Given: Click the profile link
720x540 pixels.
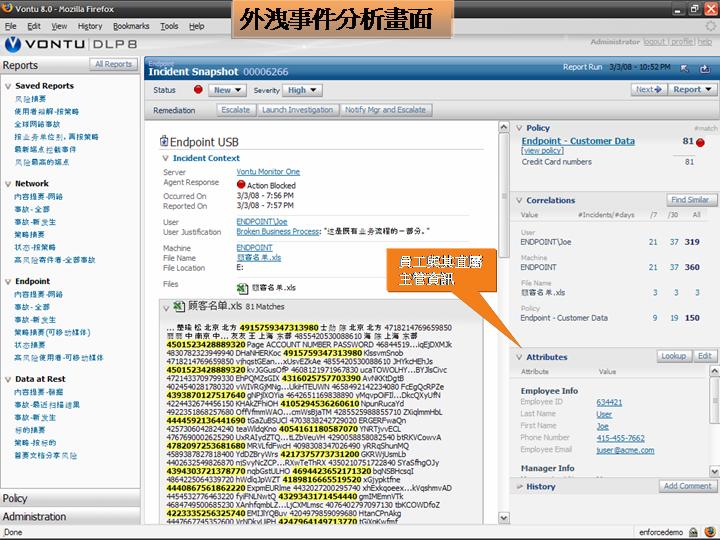Looking at the screenshot, I should pos(682,42).
